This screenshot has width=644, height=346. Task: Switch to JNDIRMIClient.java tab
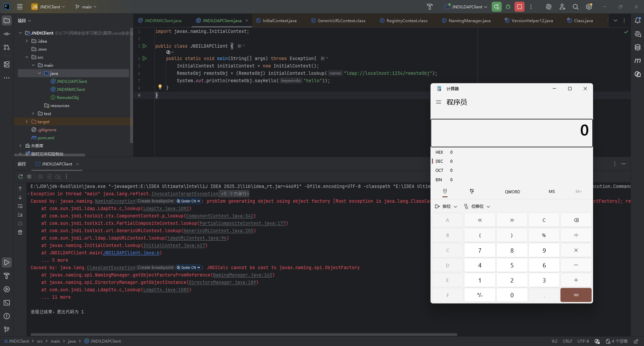[160, 20]
